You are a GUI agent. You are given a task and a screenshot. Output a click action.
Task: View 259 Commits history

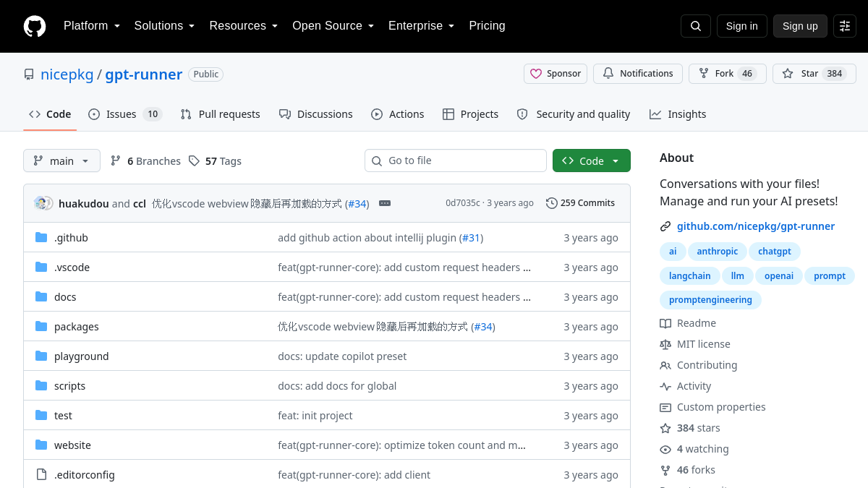580,203
